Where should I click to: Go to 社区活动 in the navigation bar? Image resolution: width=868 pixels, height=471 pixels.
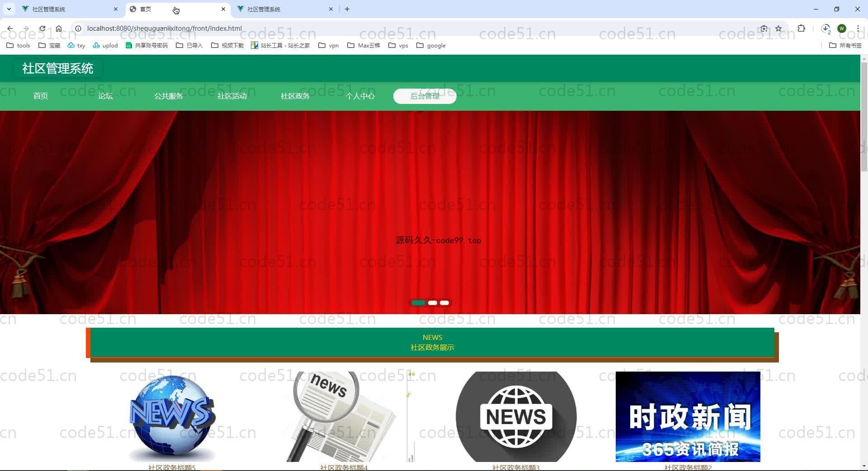(232, 96)
